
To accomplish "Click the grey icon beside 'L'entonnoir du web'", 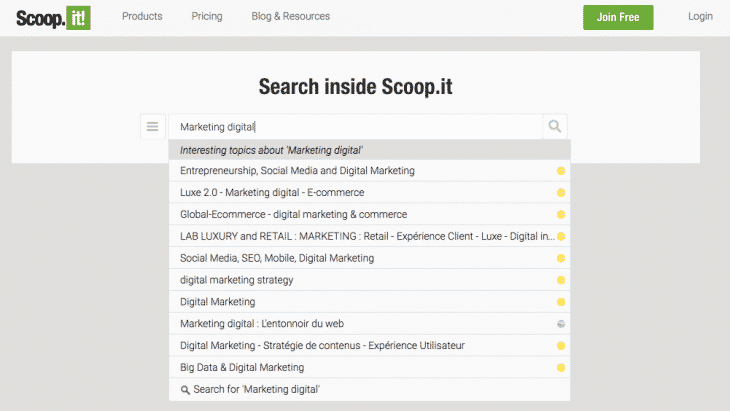I will [x=561, y=324].
